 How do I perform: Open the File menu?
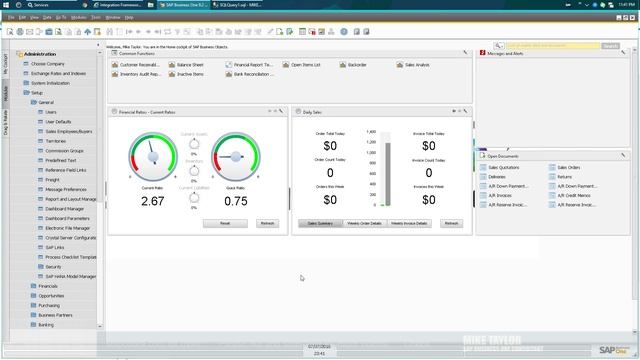pyautogui.click(x=11, y=18)
